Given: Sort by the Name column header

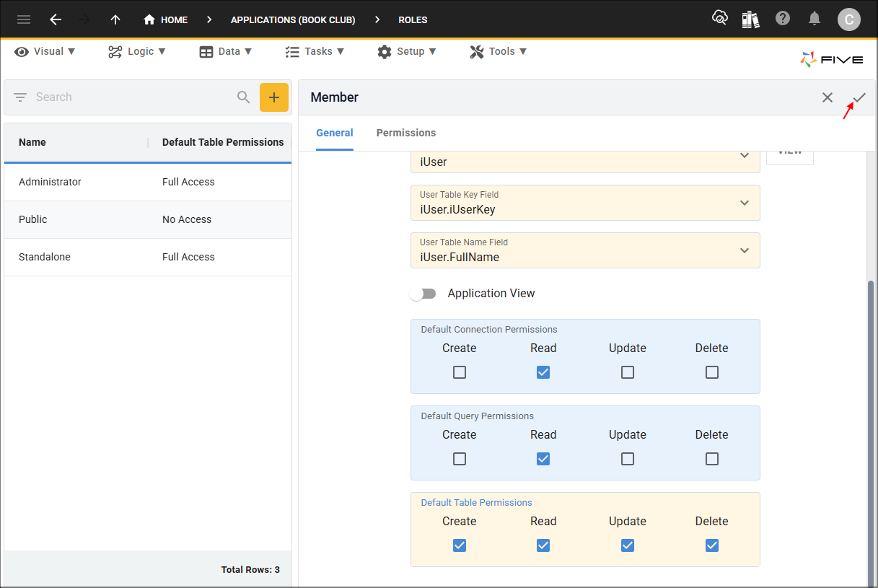Looking at the screenshot, I should [x=32, y=142].
